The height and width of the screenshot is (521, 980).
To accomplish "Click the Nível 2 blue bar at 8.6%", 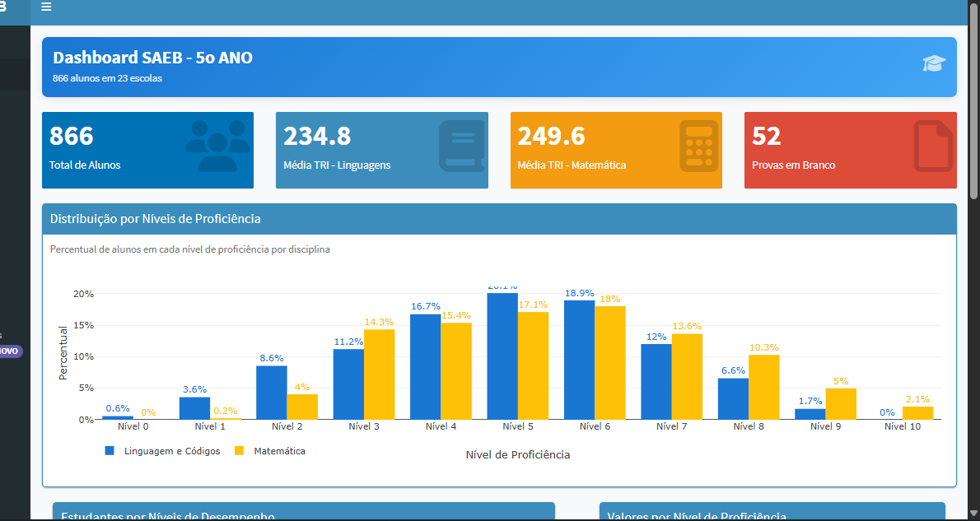I will 271,393.
